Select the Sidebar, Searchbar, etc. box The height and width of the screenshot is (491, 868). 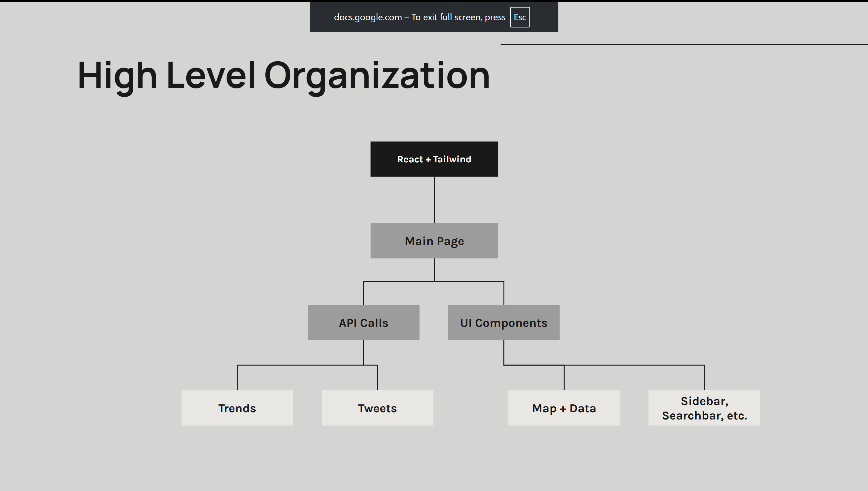(704, 408)
